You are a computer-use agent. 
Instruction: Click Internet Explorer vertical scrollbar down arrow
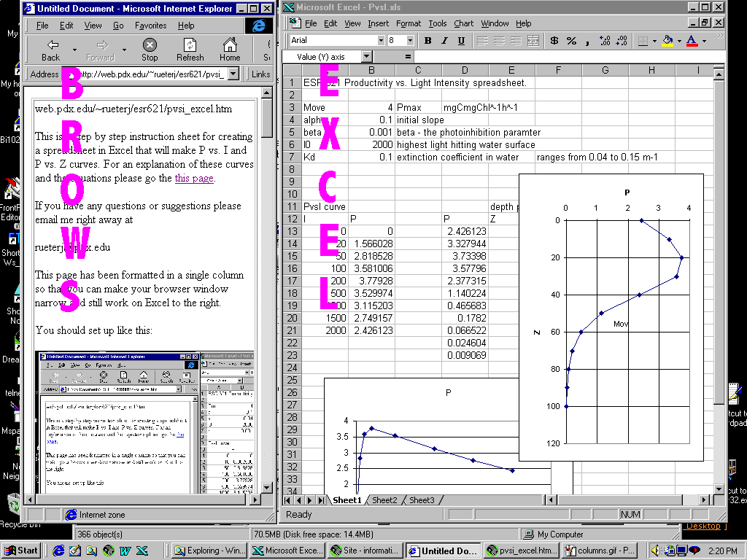tap(267, 488)
